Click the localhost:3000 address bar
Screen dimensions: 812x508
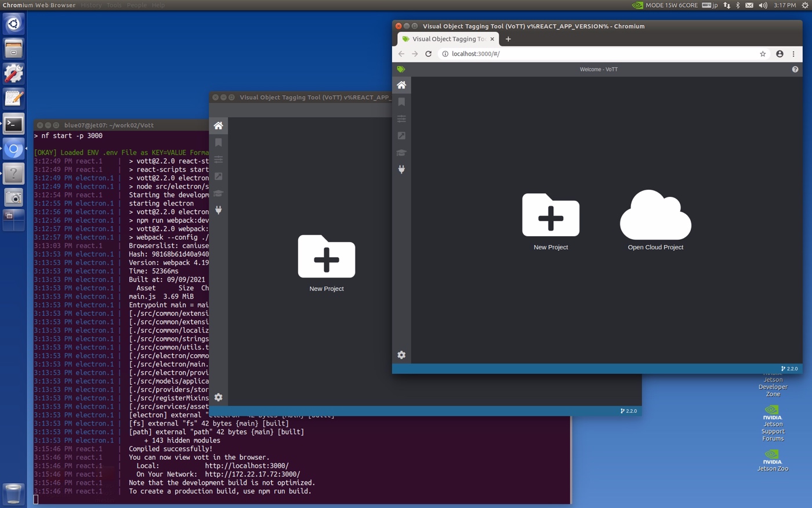tap(603, 54)
